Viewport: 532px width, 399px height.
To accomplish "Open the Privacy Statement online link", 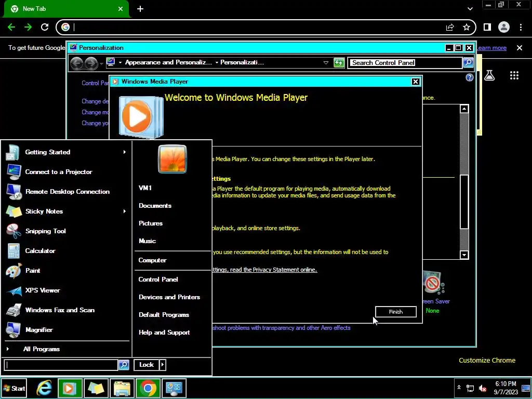I will pyautogui.click(x=264, y=270).
